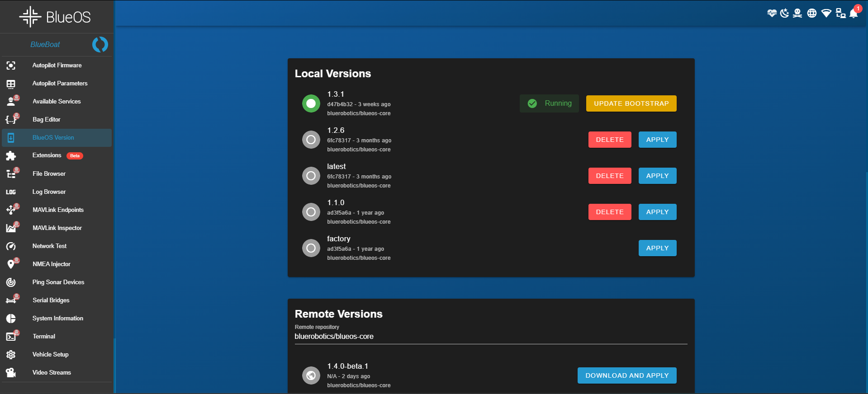Open Video Streams
The width and height of the screenshot is (868, 394).
coord(57,373)
